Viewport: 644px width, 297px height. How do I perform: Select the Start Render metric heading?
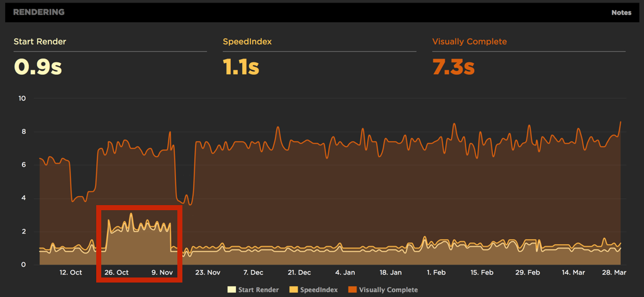click(x=40, y=42)
